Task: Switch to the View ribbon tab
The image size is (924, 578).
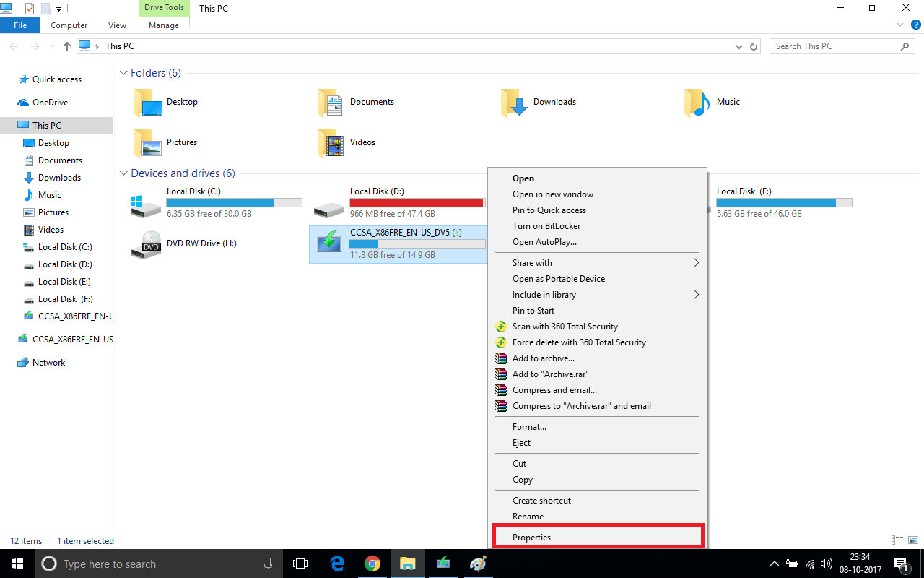Action: 117,25
